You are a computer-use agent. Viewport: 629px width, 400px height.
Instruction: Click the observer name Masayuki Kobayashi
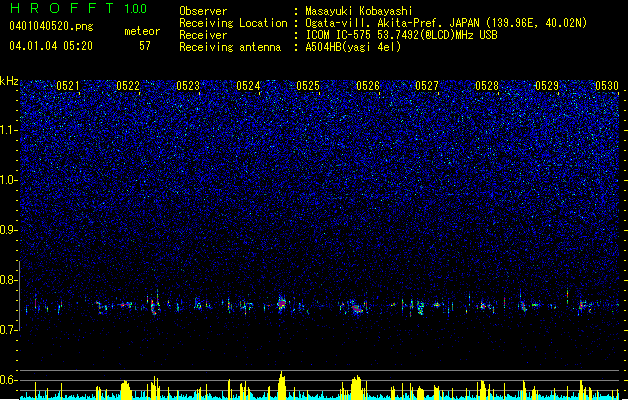[x=359, y=11]
